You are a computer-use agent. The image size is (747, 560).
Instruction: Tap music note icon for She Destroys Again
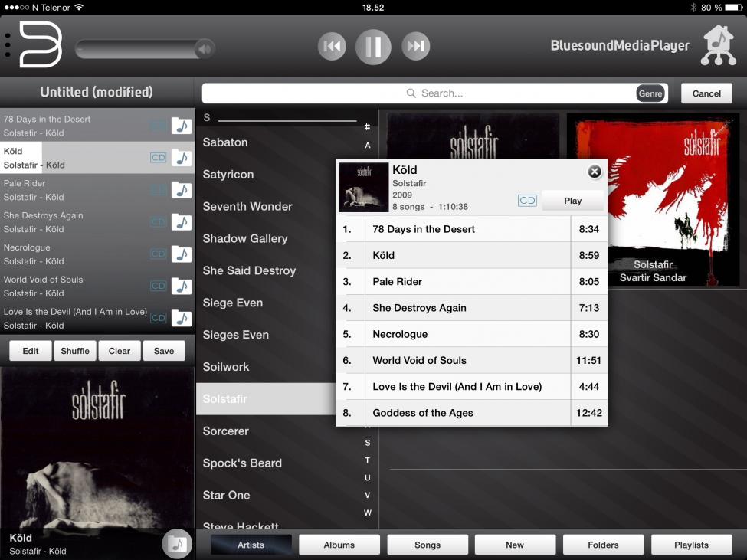click(x=182, y=222)
